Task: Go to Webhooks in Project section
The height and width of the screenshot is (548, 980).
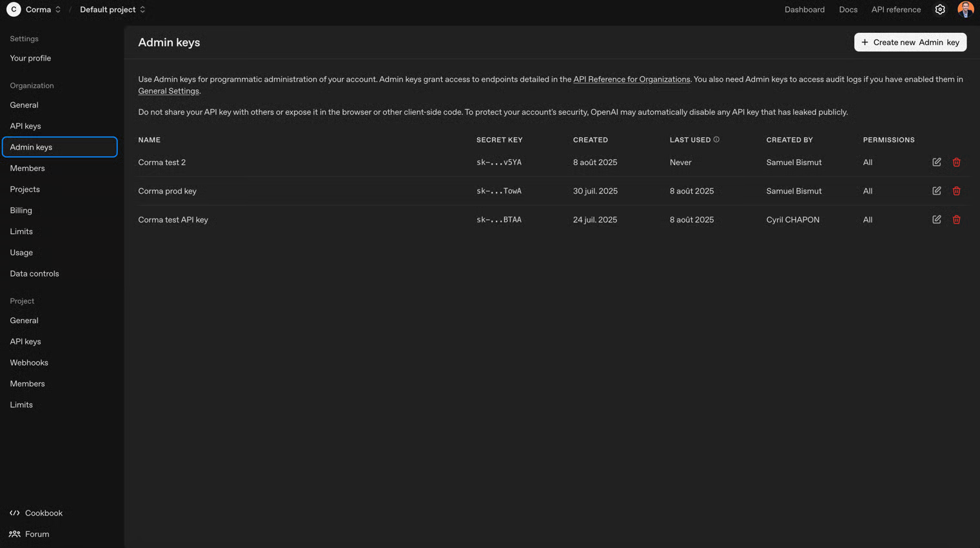Action: click(x=29, y=363)
